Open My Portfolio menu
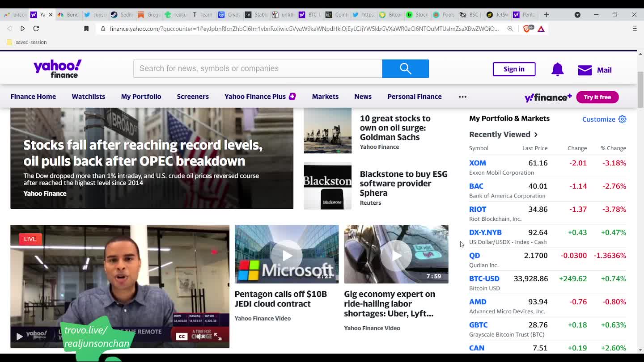The image size is (644, 362). coord(141,97)
